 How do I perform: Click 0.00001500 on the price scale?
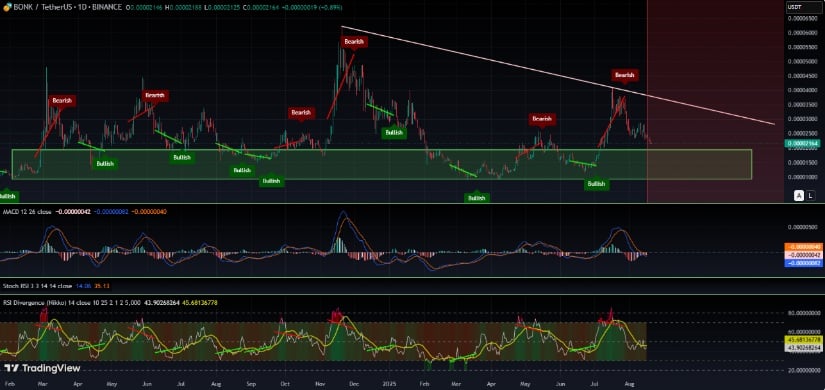[802, 162]
